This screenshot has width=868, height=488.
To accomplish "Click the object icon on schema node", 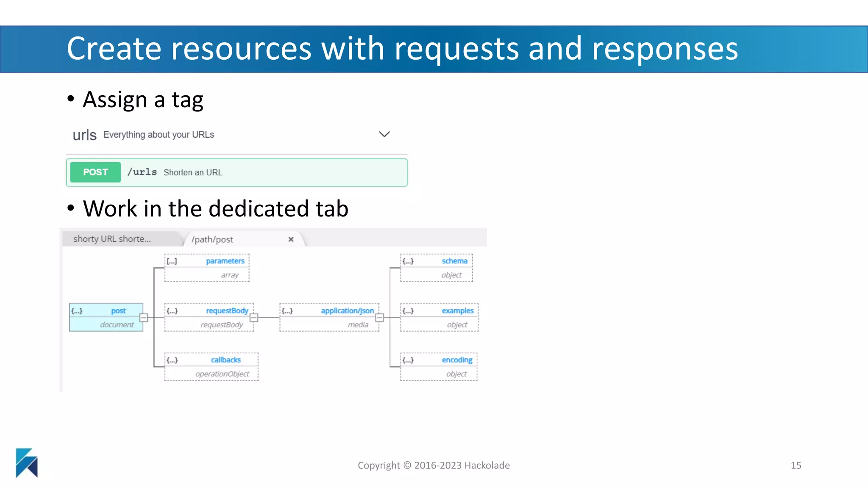I will pyautogui.click(x=408, y=261).
